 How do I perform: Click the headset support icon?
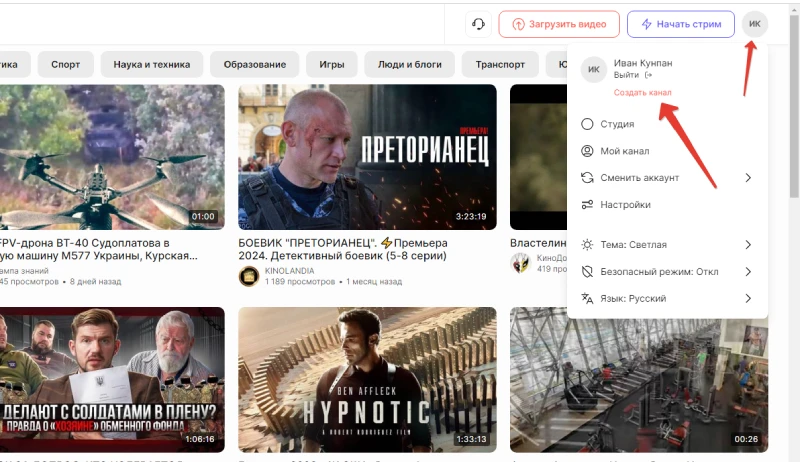(x=478, y=24)
